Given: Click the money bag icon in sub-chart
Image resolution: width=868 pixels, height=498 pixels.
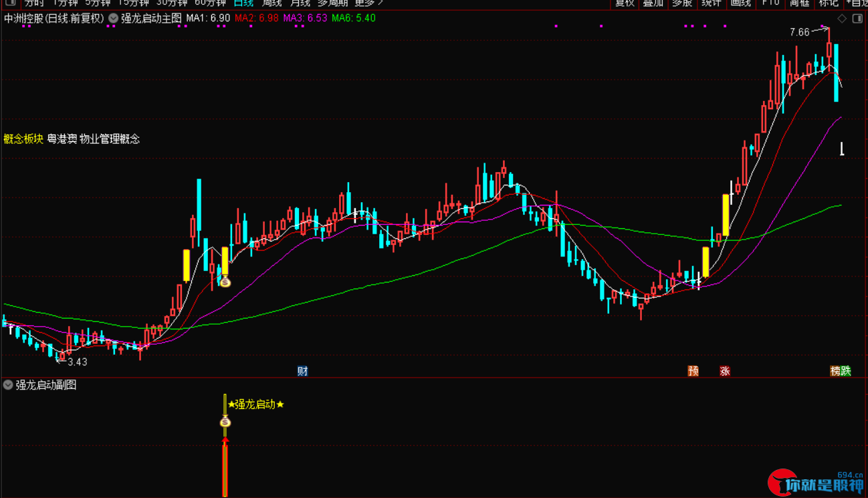Looking at the screenshot, I should pyautogui.click(x=225, y=422).
